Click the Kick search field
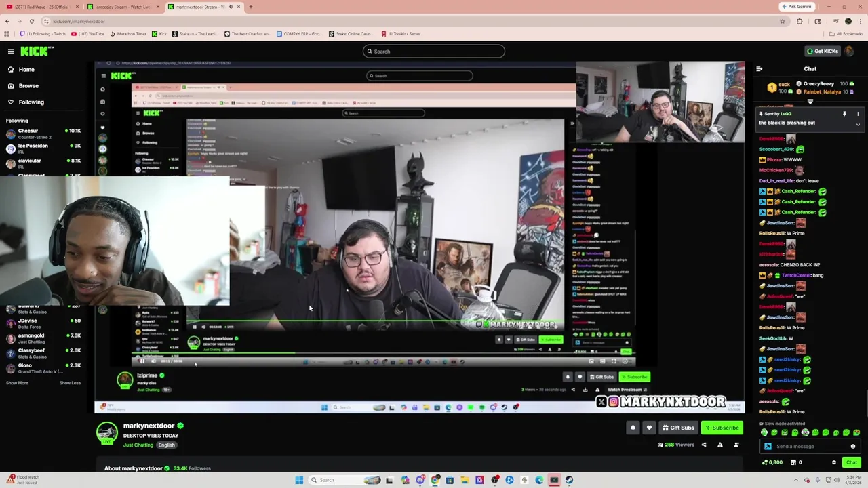This screenshot has width=868, height=488. click(x=434, y=52)
